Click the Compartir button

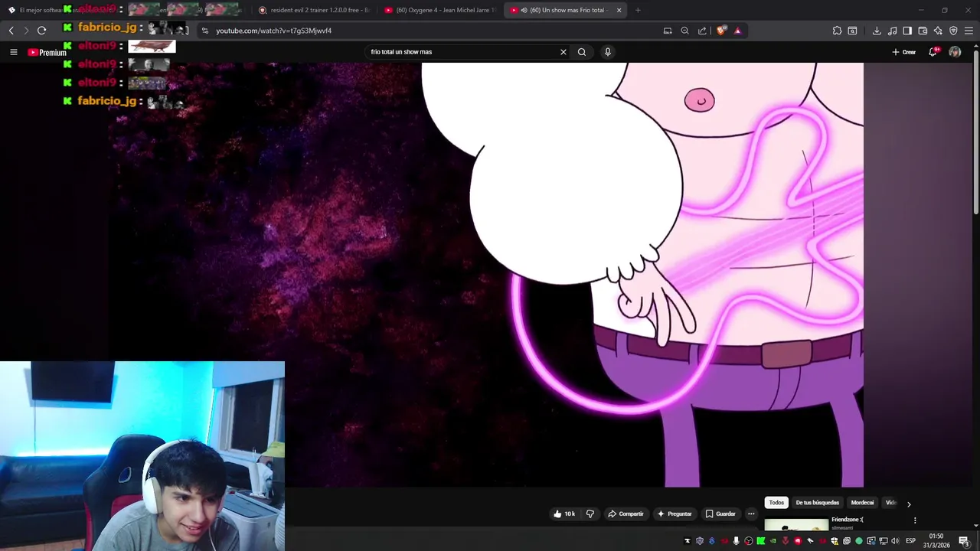626,514
